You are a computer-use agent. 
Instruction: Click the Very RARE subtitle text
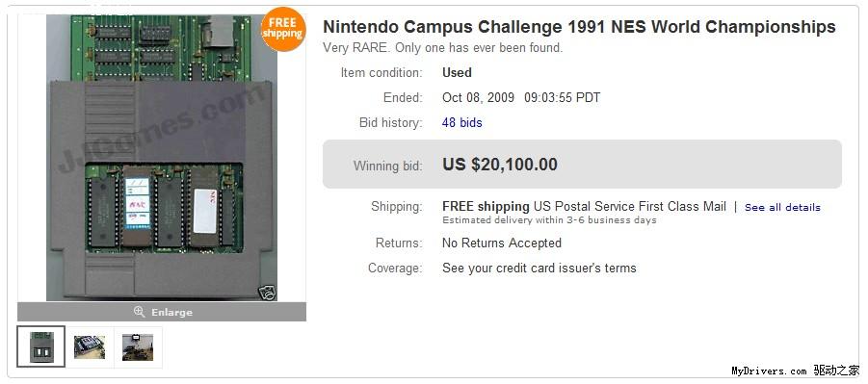pos(442,48)
